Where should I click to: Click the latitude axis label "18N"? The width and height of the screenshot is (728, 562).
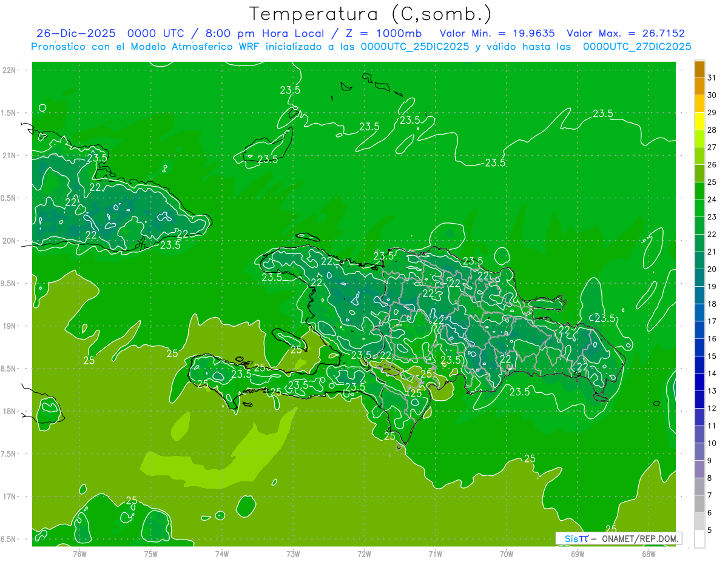pyautogui.click(x=10, y=412)
